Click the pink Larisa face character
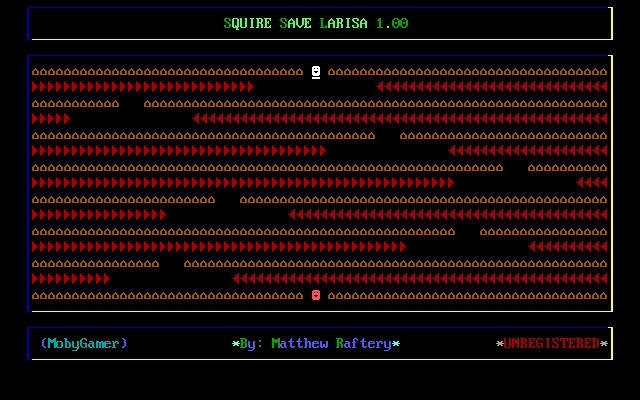This screenshot has height=400, width=640. 316,295
